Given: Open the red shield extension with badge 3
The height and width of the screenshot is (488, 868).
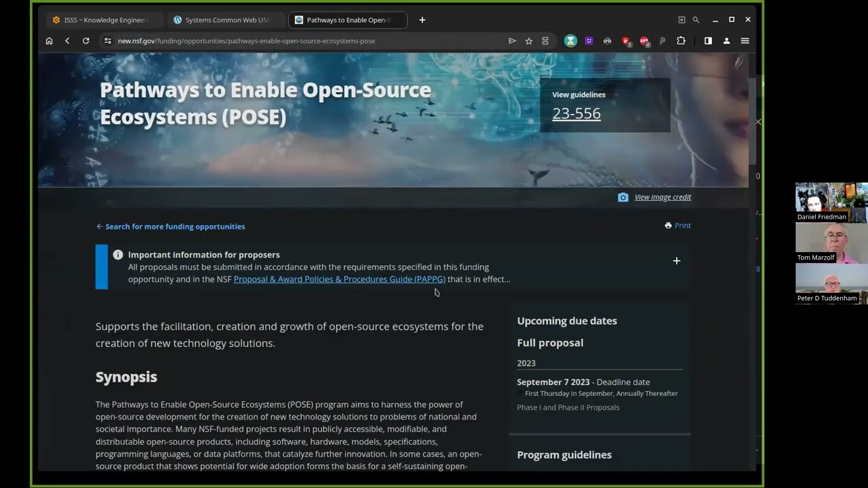Looking at the screenshot, I should 626,41.
